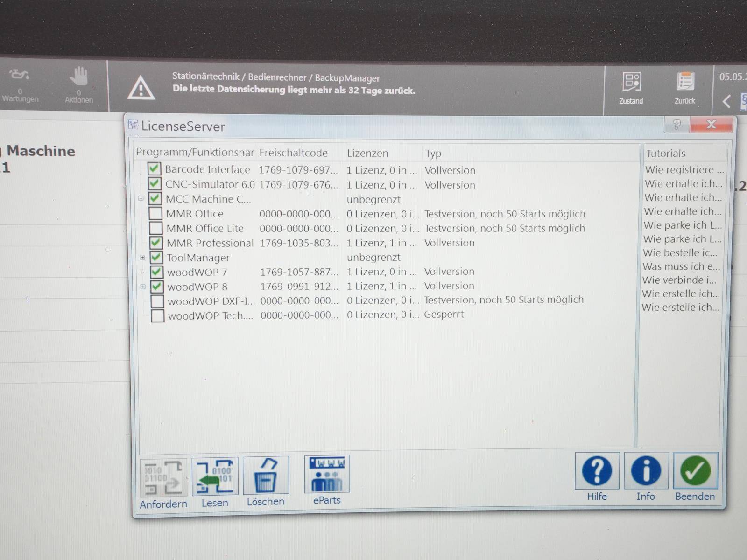The width and height of the screenshot is (747, 560).
Task: Open the Info button
Action: [x=646, y=470]
